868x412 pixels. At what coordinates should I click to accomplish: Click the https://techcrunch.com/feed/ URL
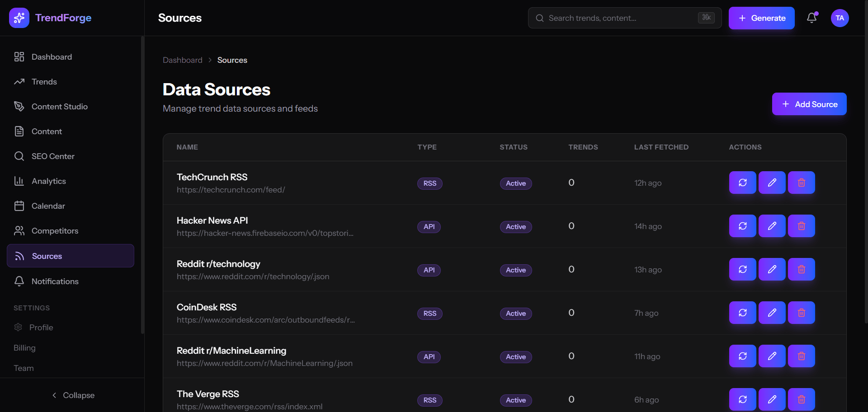[x=231, y=190]
